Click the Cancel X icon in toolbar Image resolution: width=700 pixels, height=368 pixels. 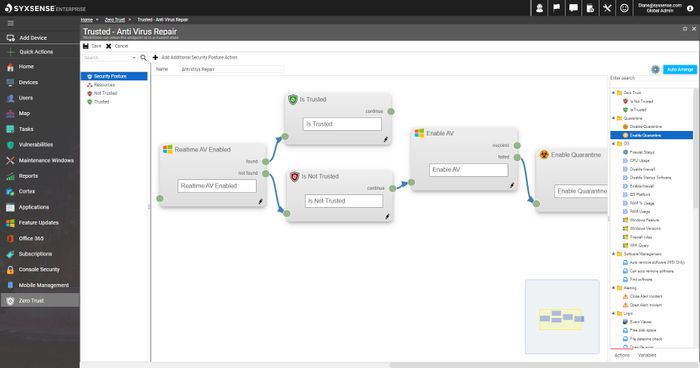coord(108,46)
